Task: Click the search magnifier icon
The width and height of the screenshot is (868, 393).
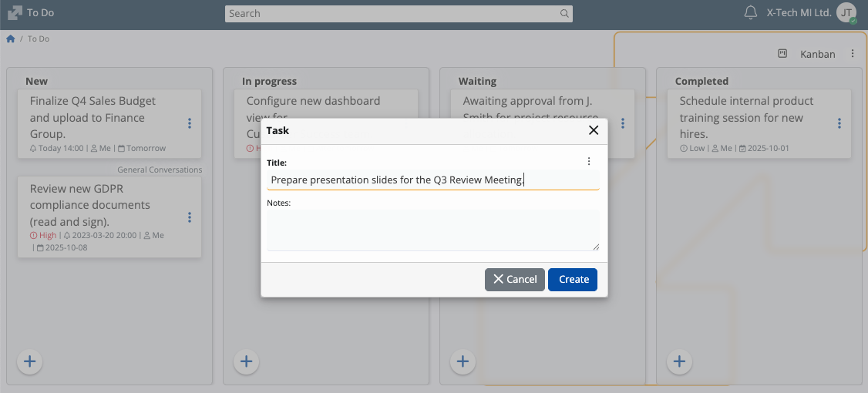Action: 564,13
